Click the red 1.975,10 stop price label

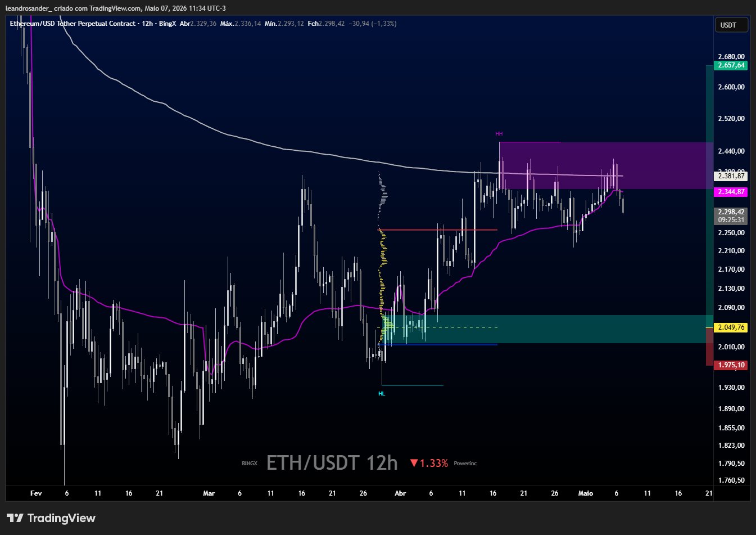coord(731,365)
